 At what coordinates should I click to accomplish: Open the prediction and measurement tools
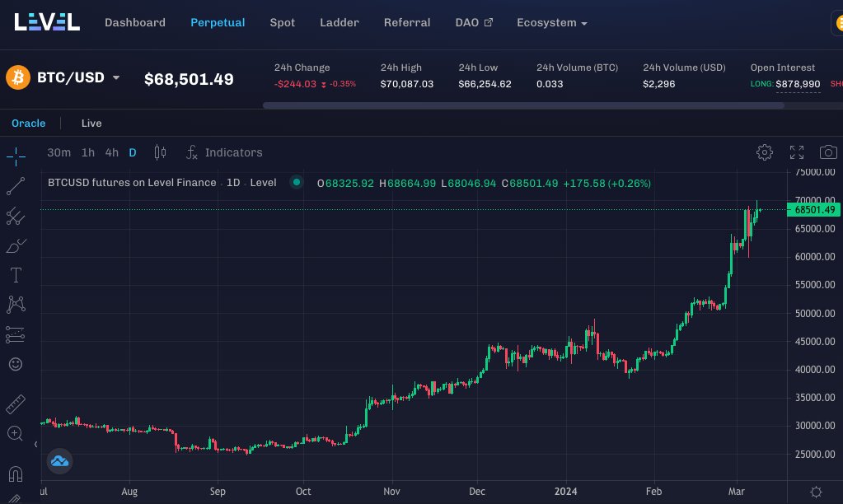click(16, 334)
